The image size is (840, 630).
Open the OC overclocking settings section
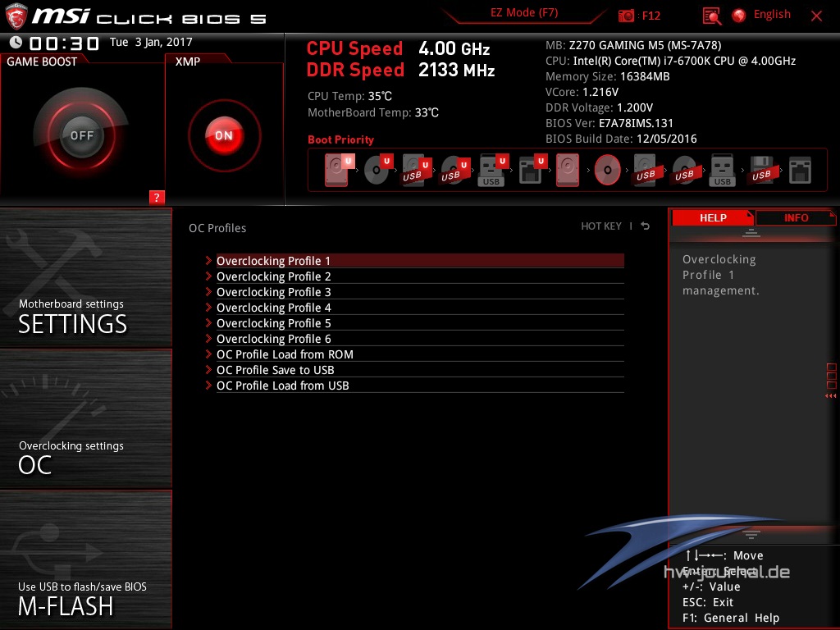85,419
